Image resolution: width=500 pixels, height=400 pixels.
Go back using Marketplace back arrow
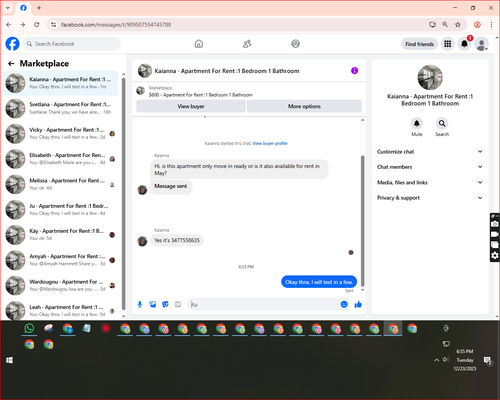11,63
